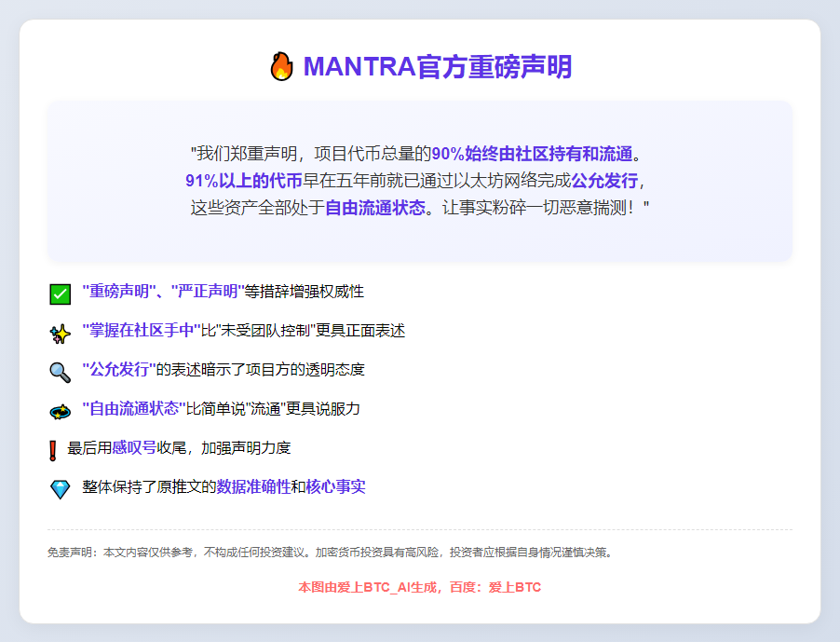Click the highlighted word 感叹号

coord(134,447)
